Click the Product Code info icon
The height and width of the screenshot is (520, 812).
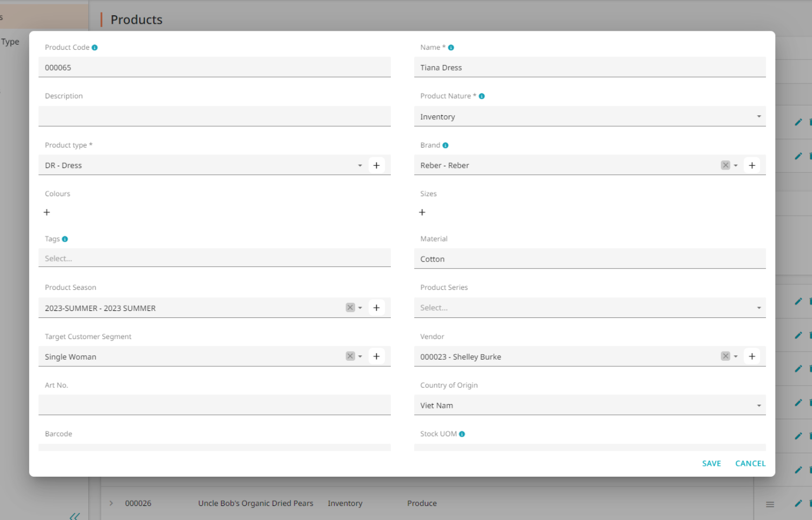pos(95,48)
